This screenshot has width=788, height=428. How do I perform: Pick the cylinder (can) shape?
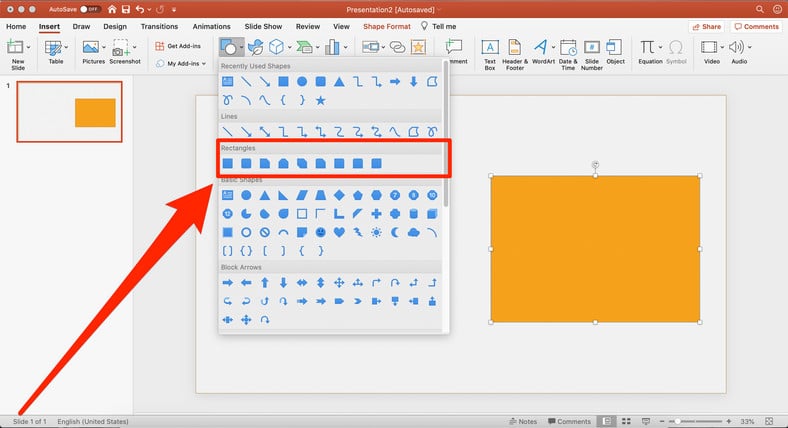click(414, 213)
